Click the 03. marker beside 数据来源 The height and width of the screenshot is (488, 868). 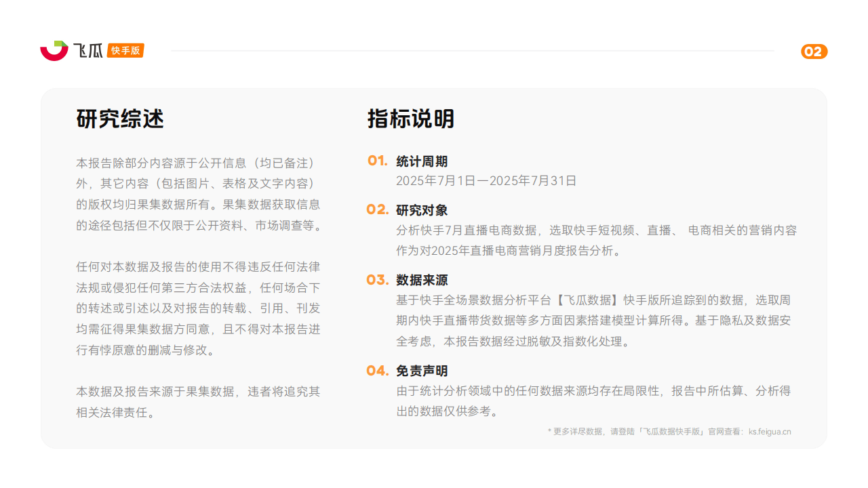tap(377, 280)
